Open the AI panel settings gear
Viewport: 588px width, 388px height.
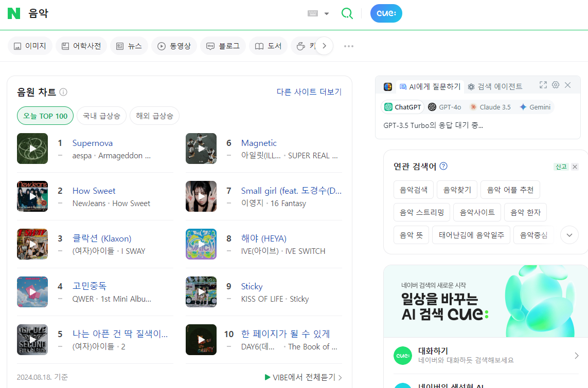556,85
